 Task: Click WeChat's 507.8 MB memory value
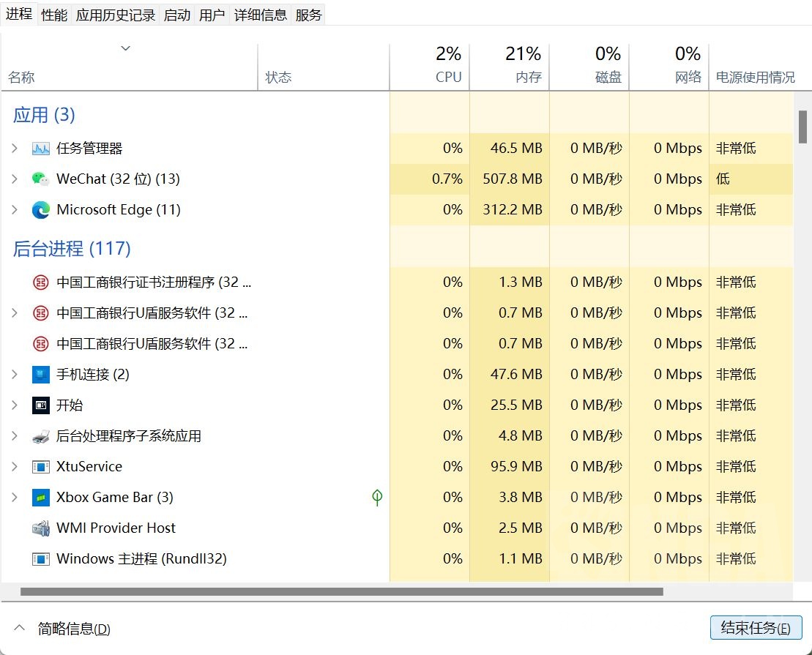point(513,179)
